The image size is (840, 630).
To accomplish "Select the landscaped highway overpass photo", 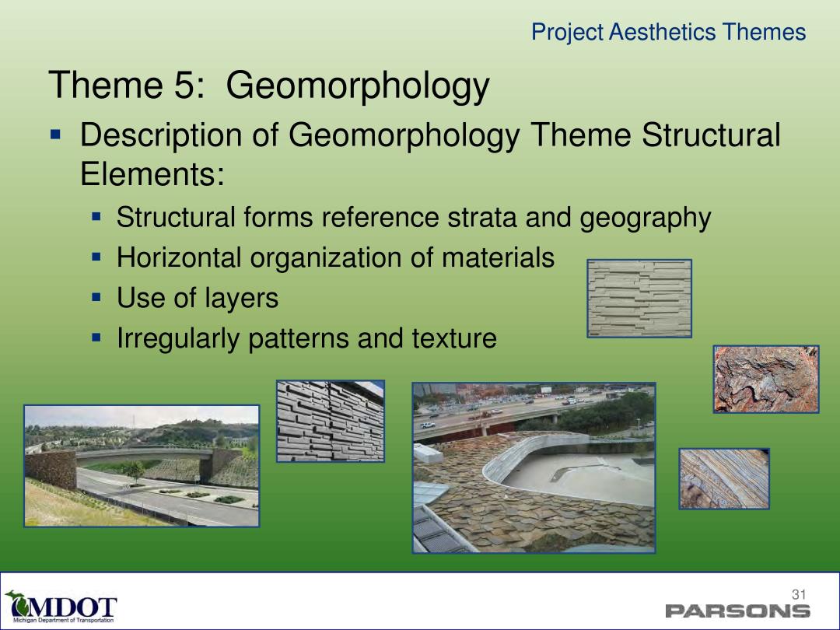I will 142,466.
